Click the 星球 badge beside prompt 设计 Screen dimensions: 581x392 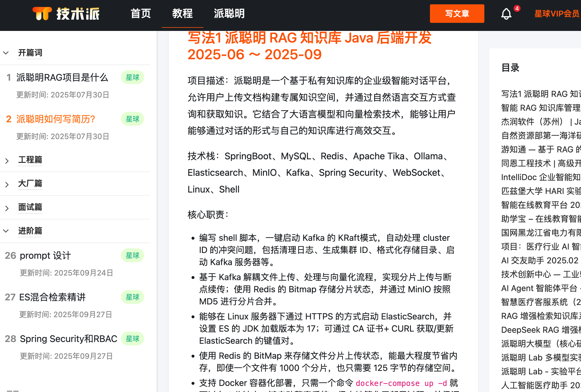(x=133, y=256)
